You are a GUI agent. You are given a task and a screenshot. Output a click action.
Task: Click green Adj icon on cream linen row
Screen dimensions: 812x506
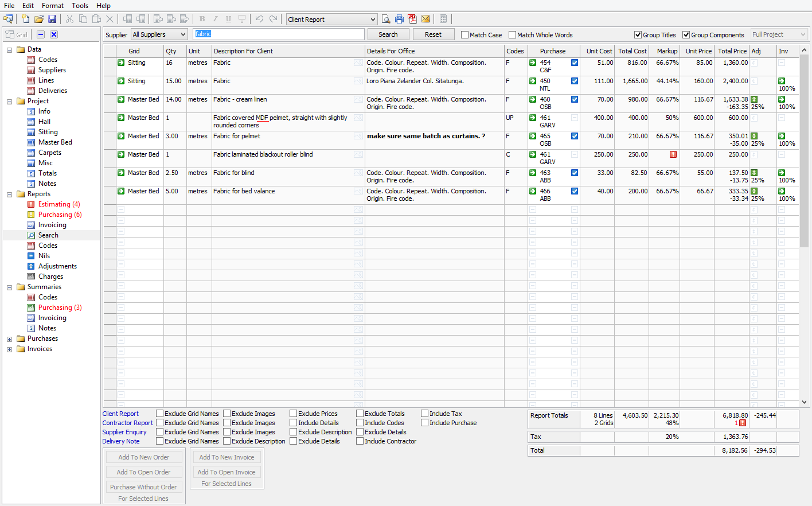click(754, 99)
